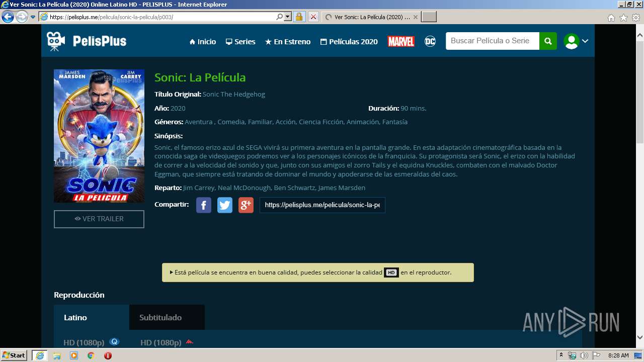Open the Windows Start button

[x=14, y=355]
